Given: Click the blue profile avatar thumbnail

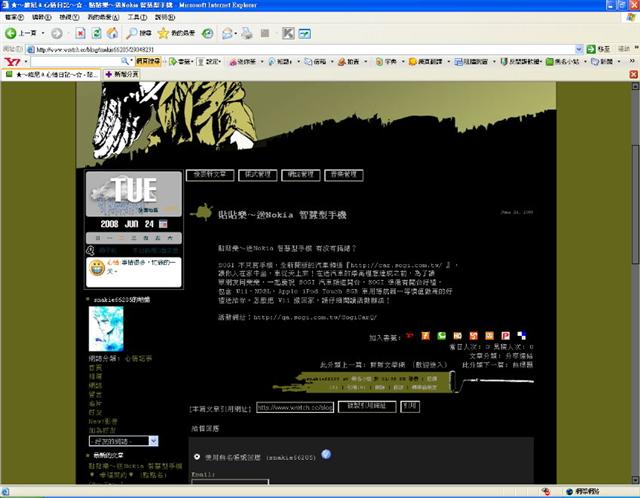Looking at the screenshot, I should pyautogui.click(x=106, y=329).
